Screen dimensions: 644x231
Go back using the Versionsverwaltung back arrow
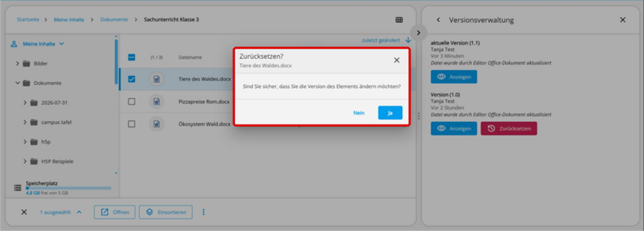click(438, 19)
